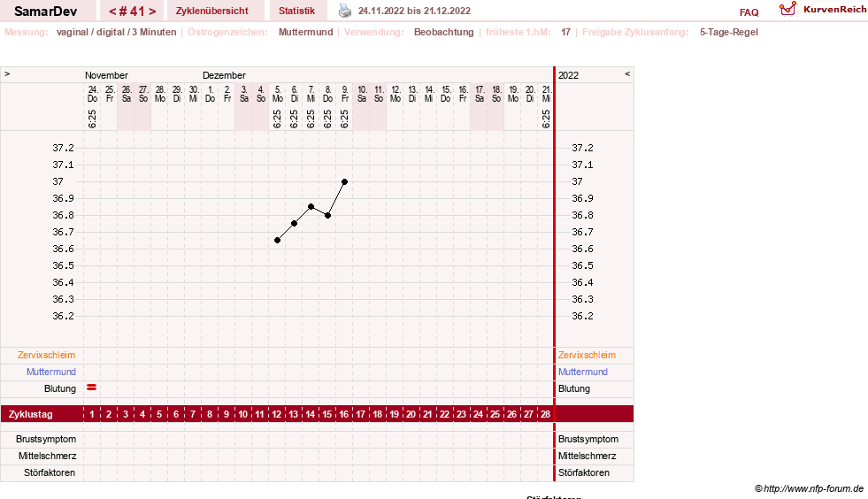Click the Beobachtung usage value
Screen dimensions: 868x499
(x=444, y=32)
